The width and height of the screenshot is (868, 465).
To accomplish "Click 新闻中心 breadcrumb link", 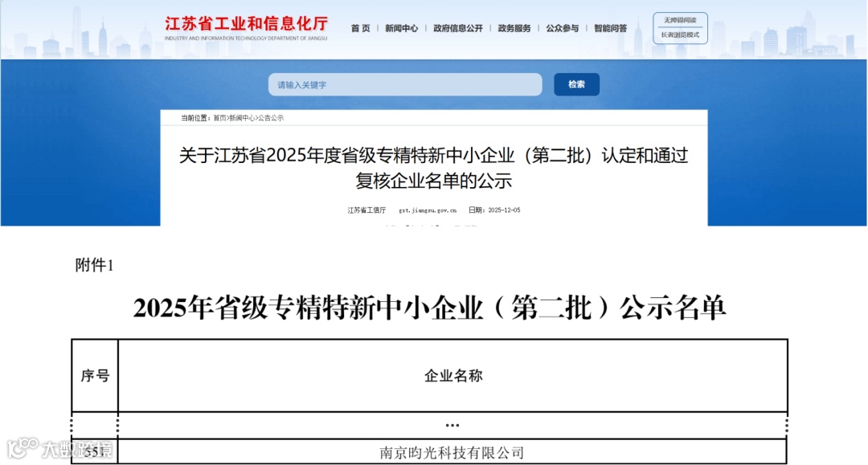I will (x=241, y=117).
